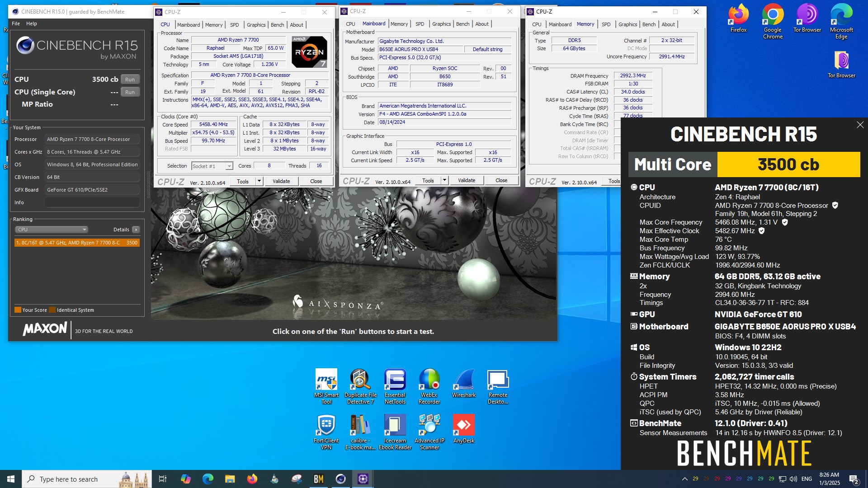
Task: Click Edge icon in the taskbar
Action: click(x=208, y=479)
